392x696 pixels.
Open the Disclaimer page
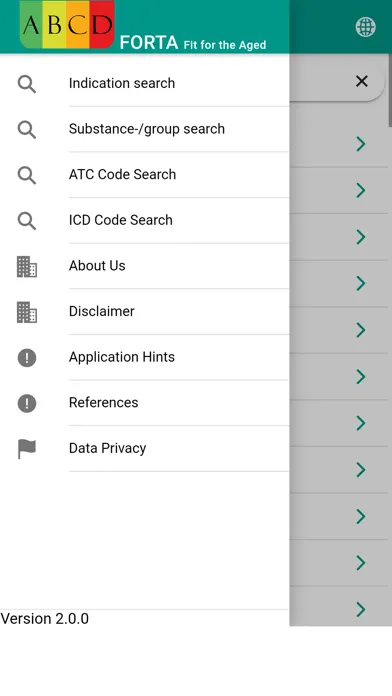pos(145,312)
